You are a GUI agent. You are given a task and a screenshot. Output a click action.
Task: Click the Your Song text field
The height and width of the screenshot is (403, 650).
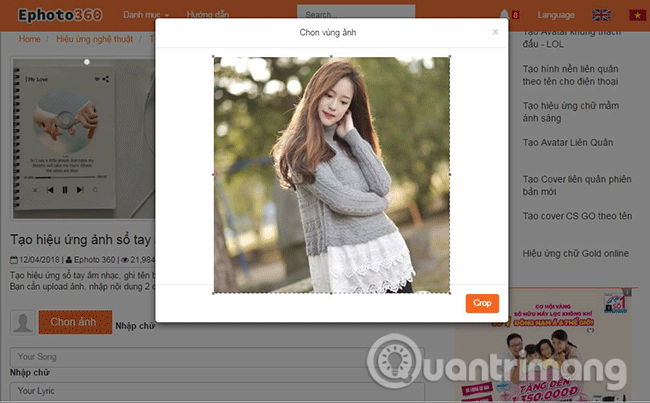(x=80, y=356)
